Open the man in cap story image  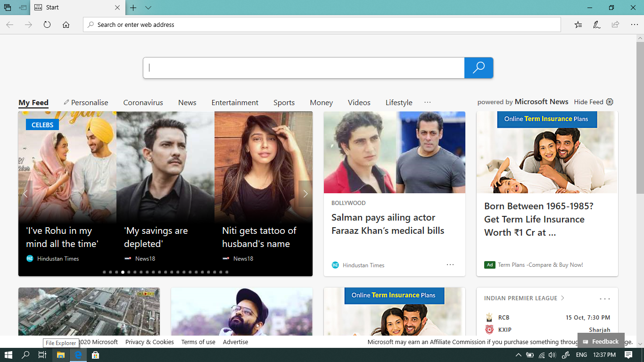pos(242,312)
